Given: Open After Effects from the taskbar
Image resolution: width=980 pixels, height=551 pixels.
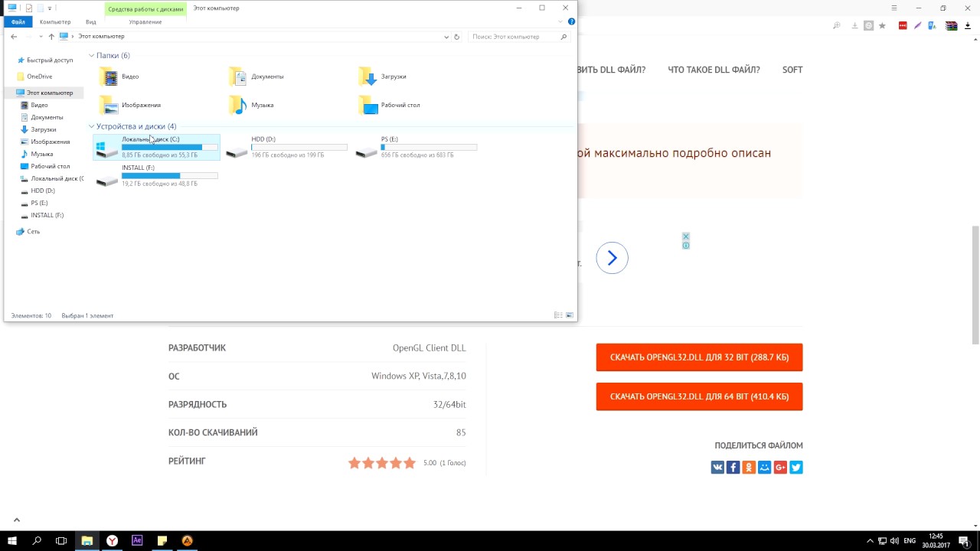Looking at the screenshot, I should click(x=137, y=540).
